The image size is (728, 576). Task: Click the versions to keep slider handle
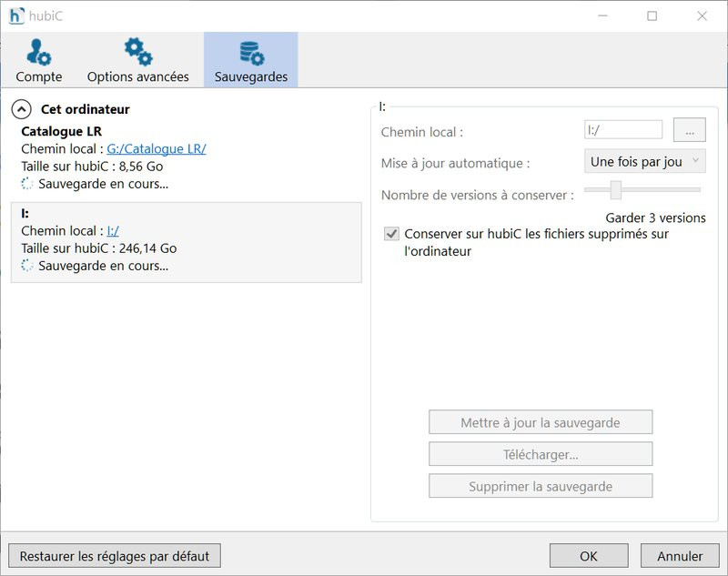click(x=616, y=190)
